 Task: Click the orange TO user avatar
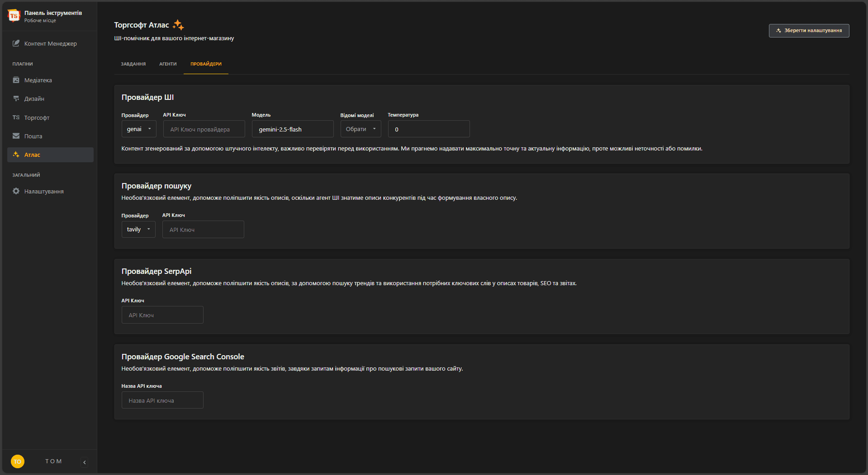pos(17,461)
